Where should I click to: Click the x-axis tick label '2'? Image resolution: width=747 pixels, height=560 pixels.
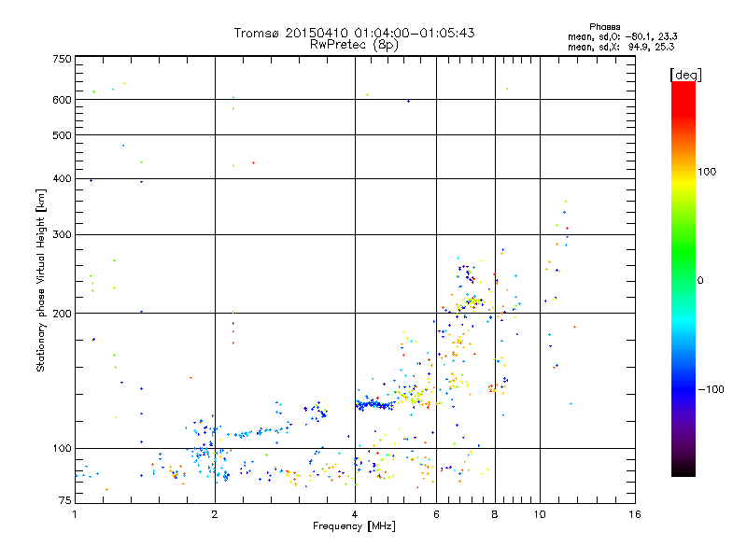(215, 514)
